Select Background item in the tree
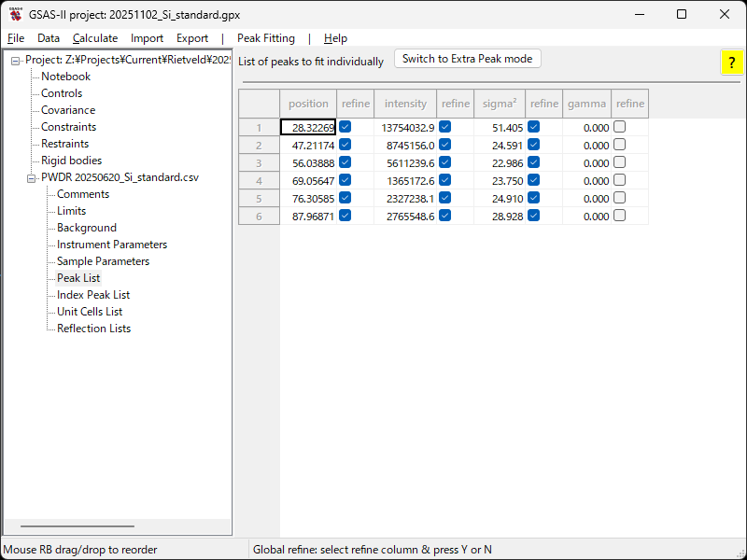The image size is (747, 560). (87, 228)
